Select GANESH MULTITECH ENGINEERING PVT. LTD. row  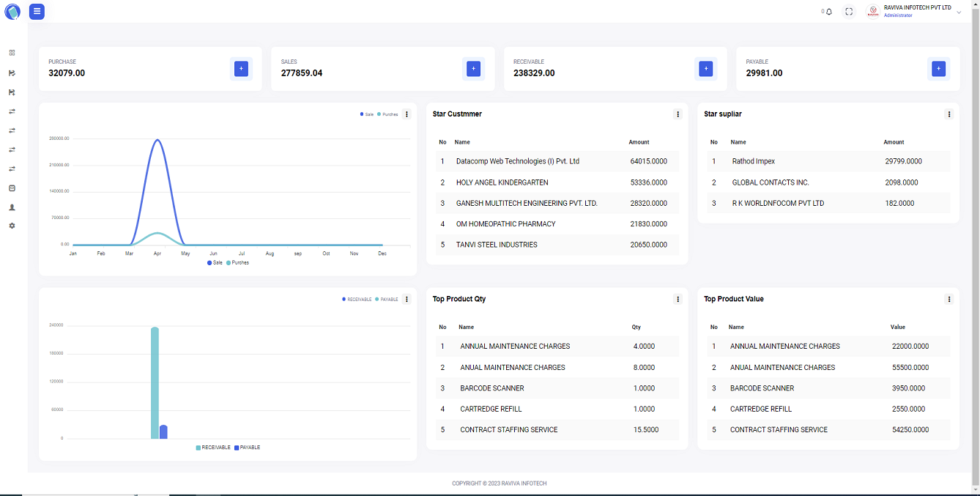click(557, 203)
